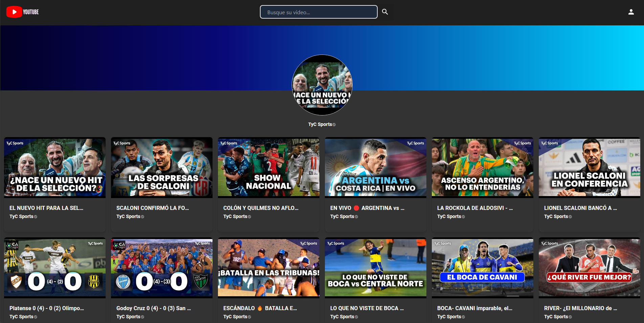This screenshot has width=644, height=323.
Task: Open 'Argentina vs Costa Rica en vivo' thumbnail
Action: click(376, 167)
